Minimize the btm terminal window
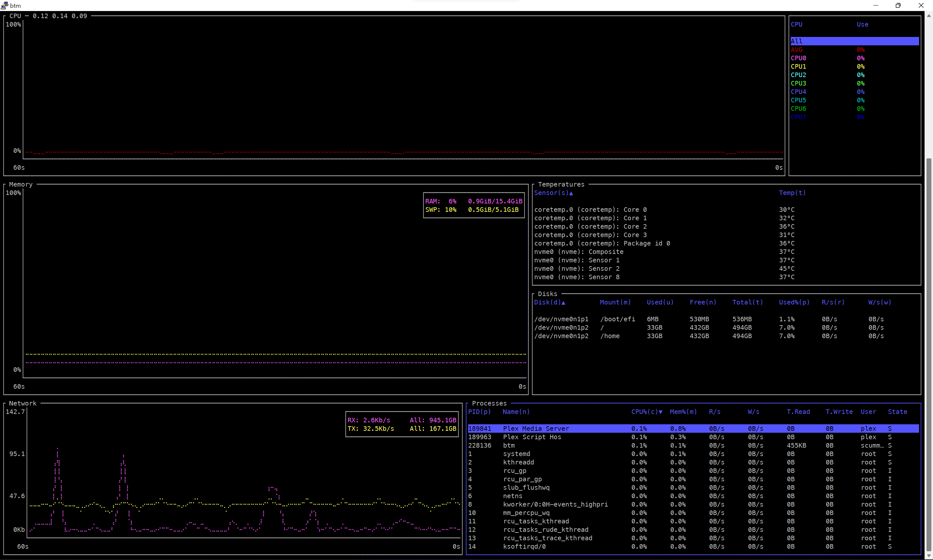The height and width of the screenshot is (560, 933). [x=876, y=5]
